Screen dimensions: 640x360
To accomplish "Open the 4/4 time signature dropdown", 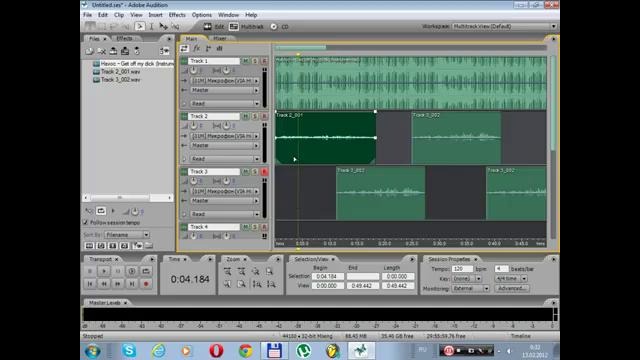I will (x=511, y=279).
